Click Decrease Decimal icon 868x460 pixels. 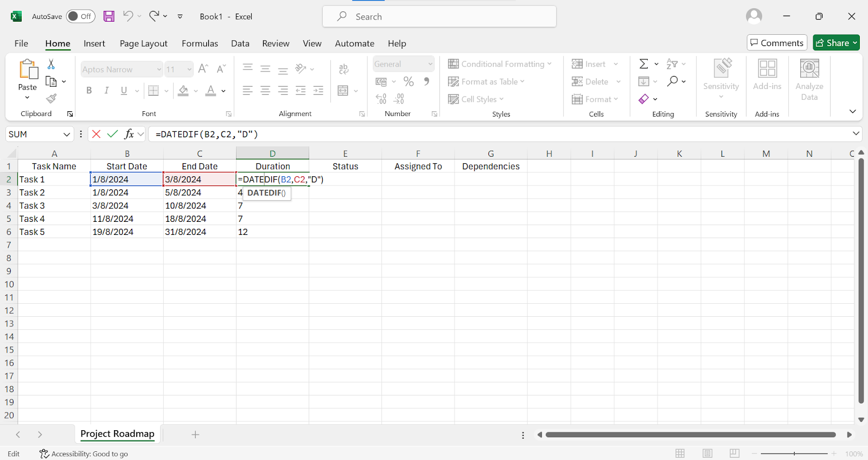pos(399,99)
